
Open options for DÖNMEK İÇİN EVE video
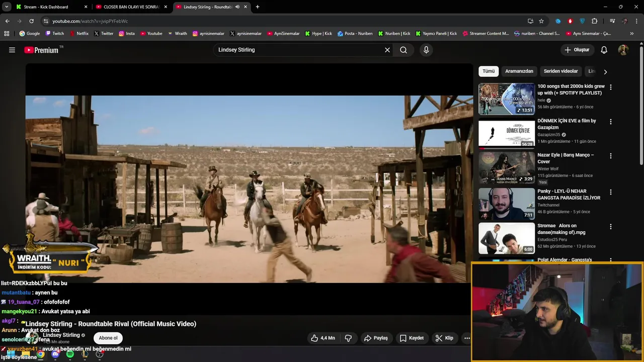click(611, 122)
